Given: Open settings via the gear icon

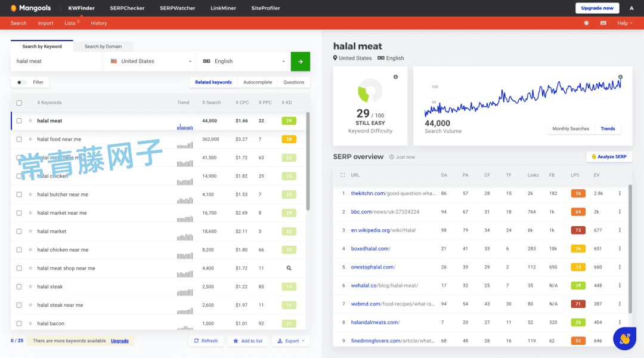Looking at the screenshot, I should (587, 23).
